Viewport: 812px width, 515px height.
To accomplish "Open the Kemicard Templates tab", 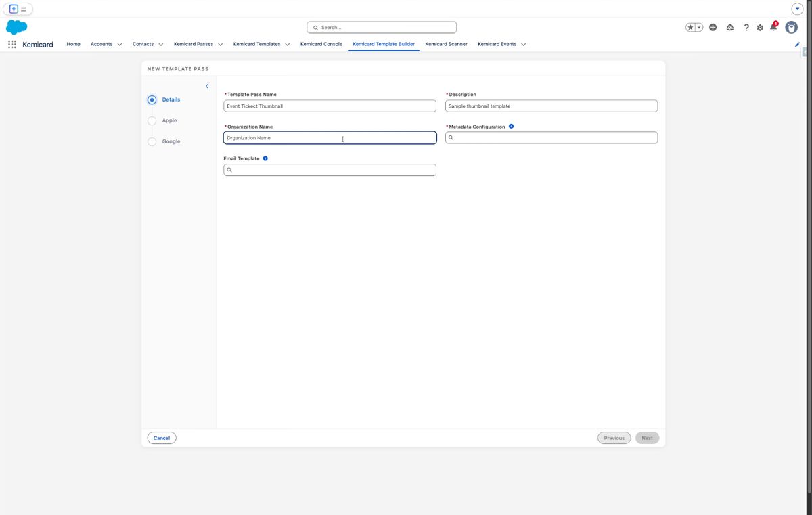I will 256,44.
